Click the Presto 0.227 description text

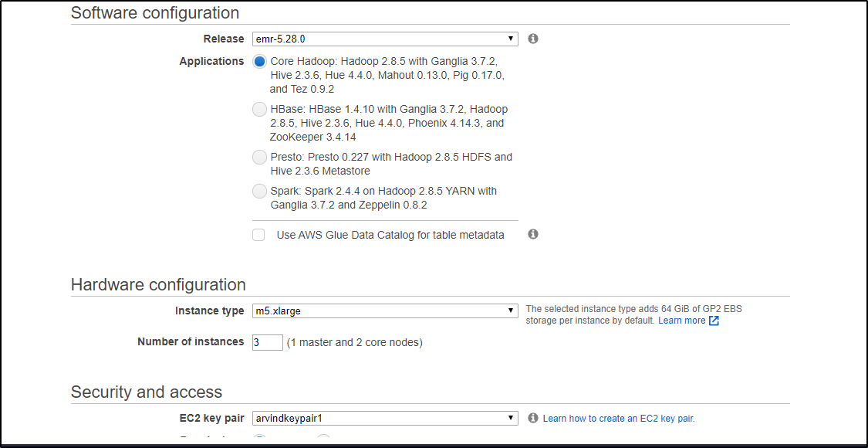[391, 164]
